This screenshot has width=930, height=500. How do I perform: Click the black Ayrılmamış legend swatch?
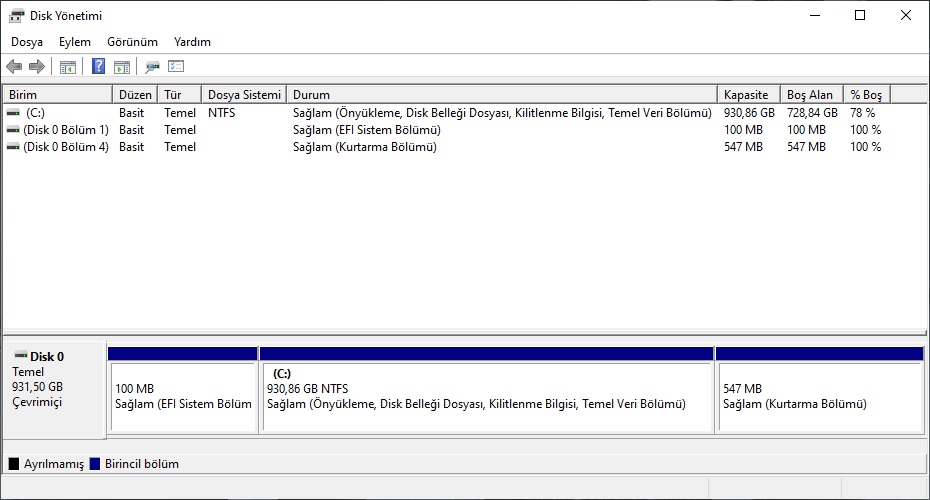(x=14, y=464)
